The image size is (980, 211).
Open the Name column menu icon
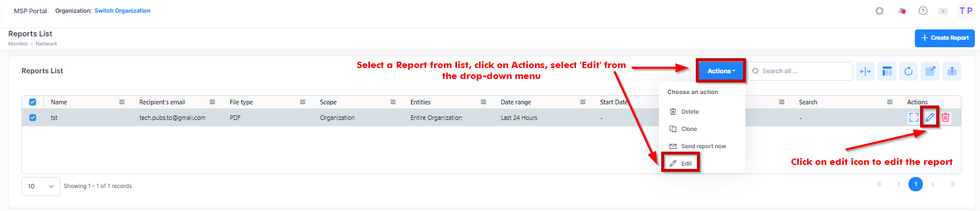[122, 102]
